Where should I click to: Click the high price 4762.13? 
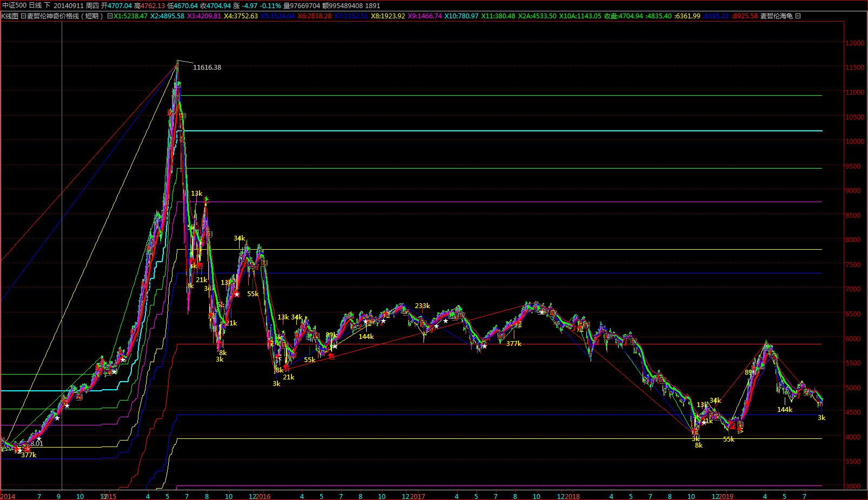(153, 5)
